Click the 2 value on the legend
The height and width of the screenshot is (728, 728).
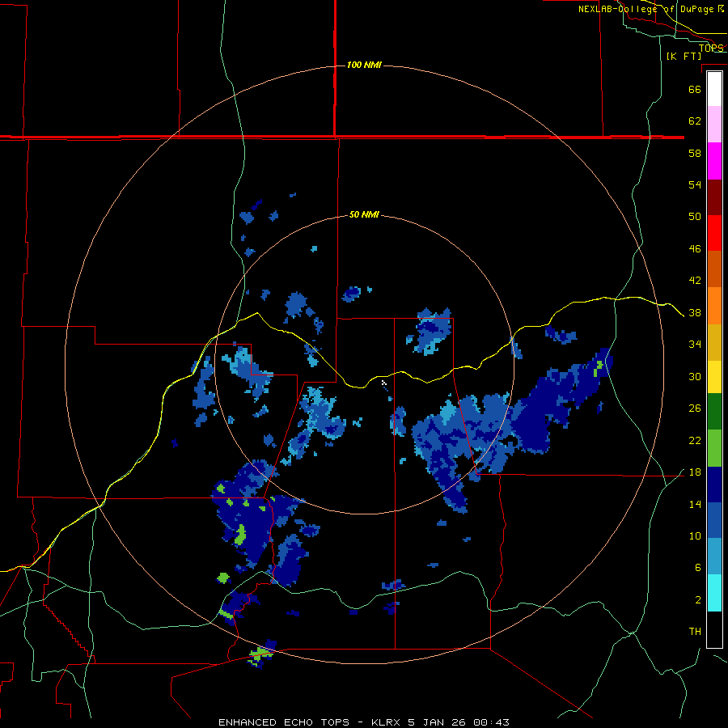(697, 600)
